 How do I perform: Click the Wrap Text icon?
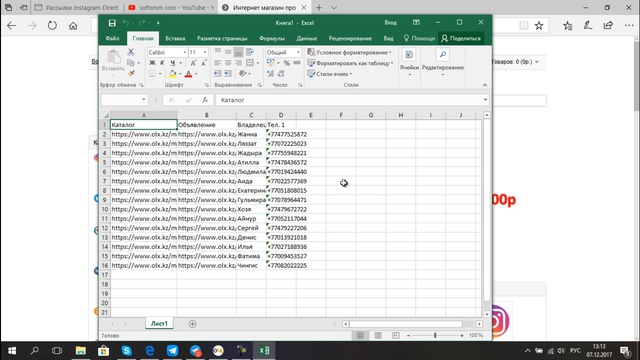coord(250,52)
